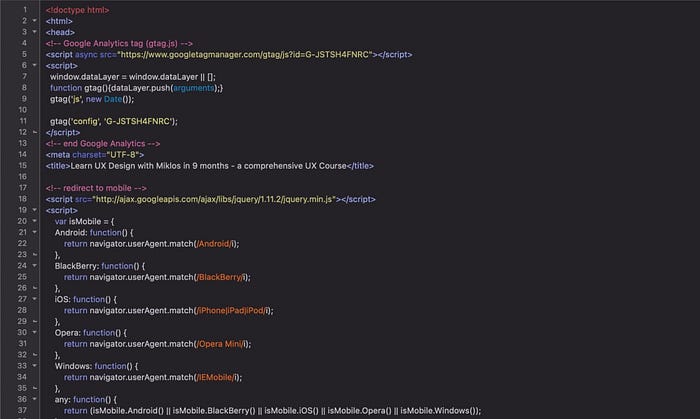Click the 'var isMobile = {' declaration

[x=84, y=221]
